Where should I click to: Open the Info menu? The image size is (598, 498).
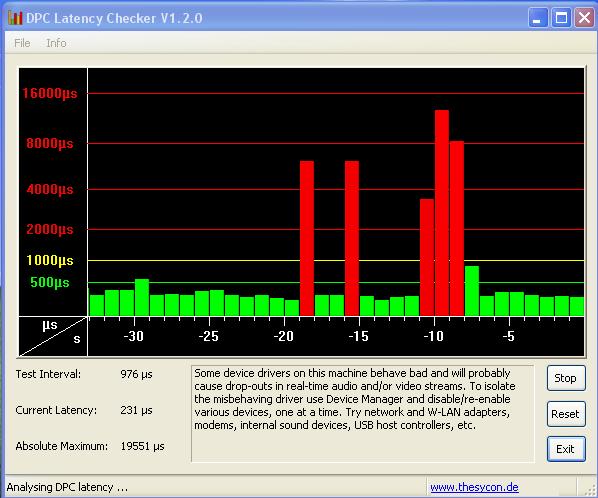point(56,43)
